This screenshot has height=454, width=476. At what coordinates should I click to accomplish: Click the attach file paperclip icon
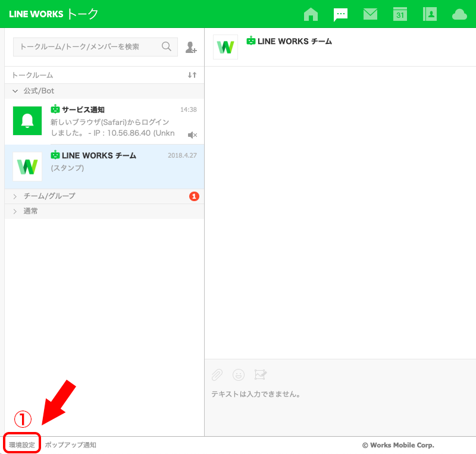pyautogui.click(x=218, y=374)
